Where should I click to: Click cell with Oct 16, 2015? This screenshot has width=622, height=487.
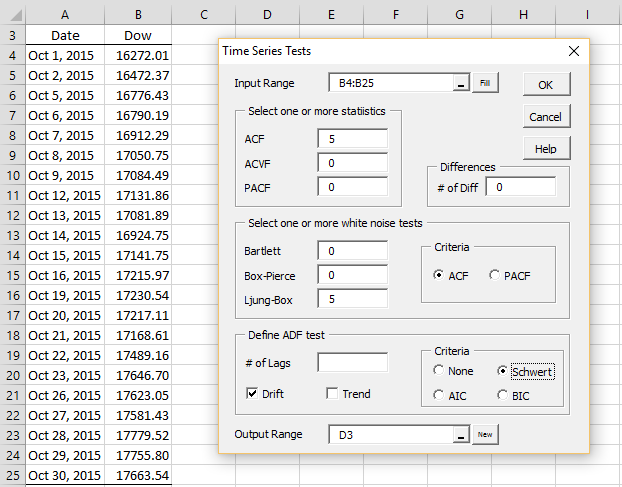[65, 276]
